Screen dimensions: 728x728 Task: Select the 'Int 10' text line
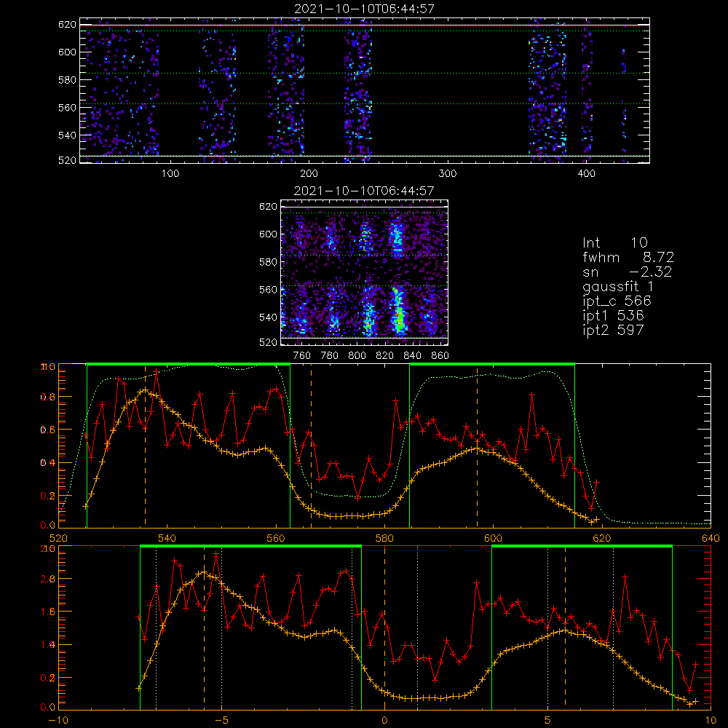[615, 242]
